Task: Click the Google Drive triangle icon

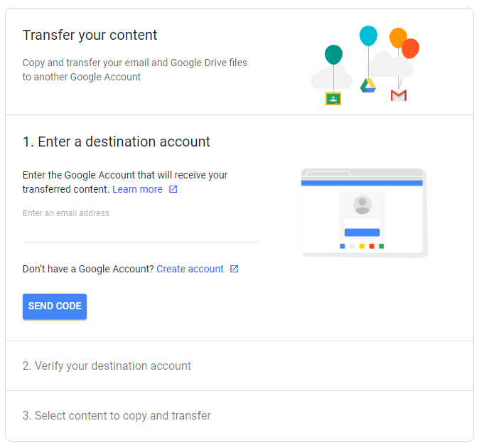Action: pyautogui.click(x=368, y=85)
